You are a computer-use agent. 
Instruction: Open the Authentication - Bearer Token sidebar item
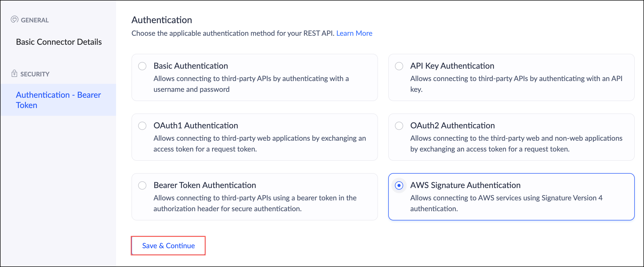point(58,100)
